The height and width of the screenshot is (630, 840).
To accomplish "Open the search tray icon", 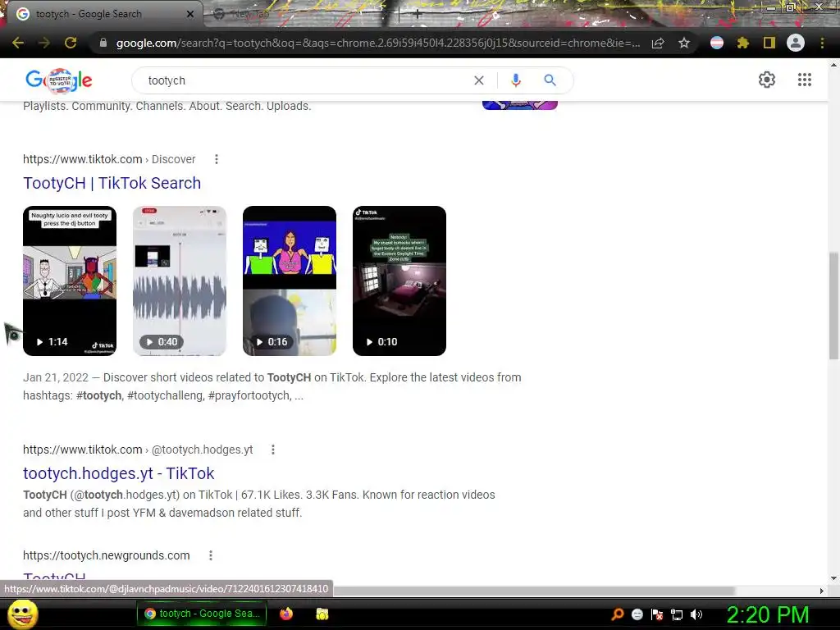I will tap(618, 614).
